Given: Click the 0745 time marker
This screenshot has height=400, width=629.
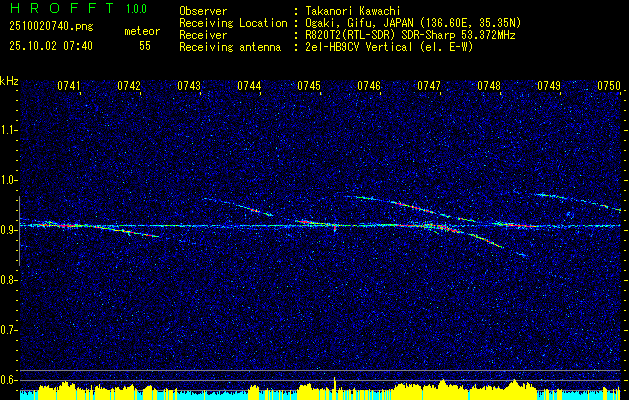Looking at the screenshot, I should pos(309,86).
